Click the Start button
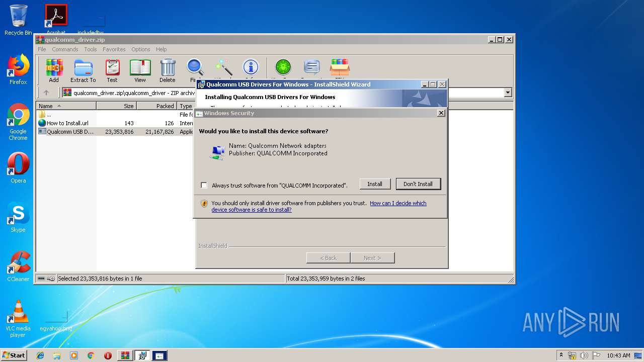This screenshot has width=644, height=362. tap(14, 355)
